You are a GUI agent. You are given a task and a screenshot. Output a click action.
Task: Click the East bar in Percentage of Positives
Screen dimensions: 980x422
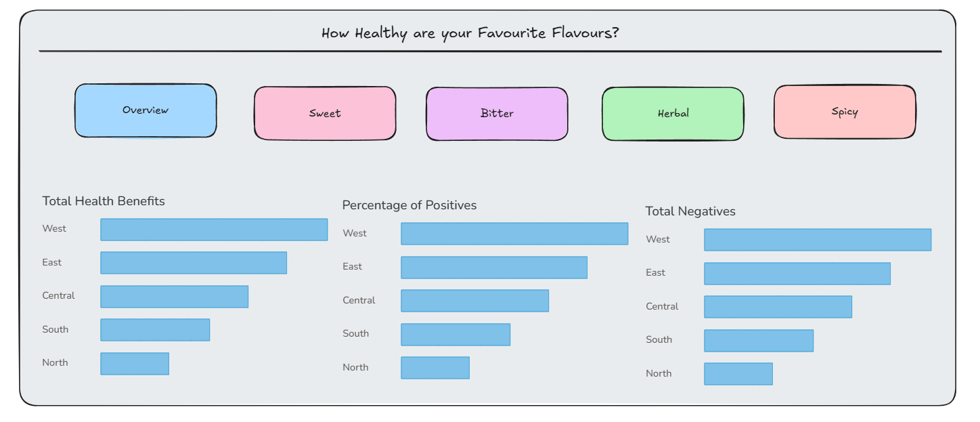coord(494,267)
